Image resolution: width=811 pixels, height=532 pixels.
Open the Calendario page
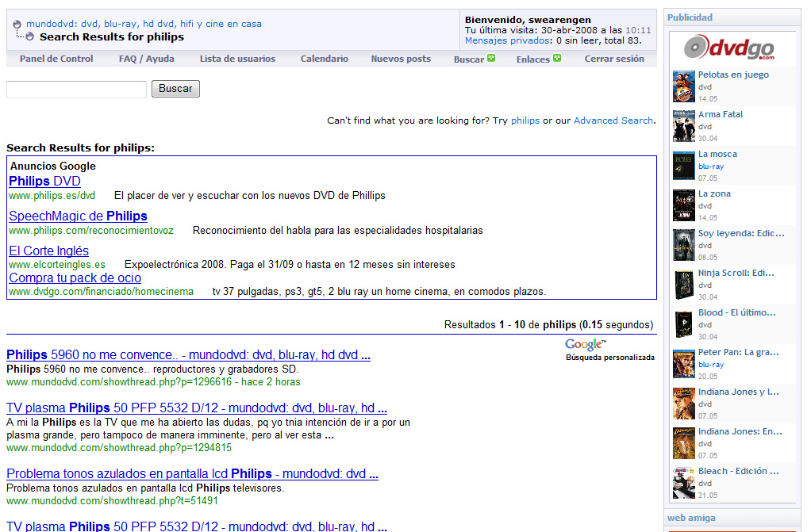click(x=324, y=59)
